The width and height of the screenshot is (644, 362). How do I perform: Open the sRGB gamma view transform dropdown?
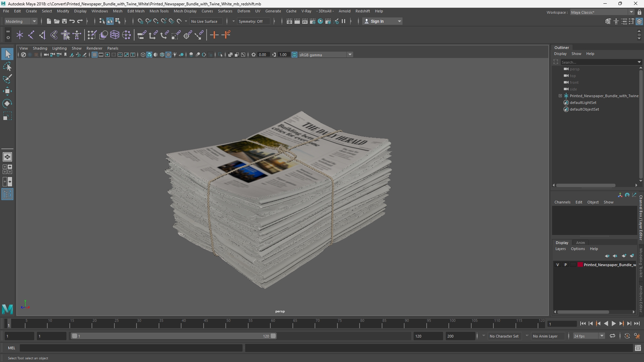tap(325, 55)
